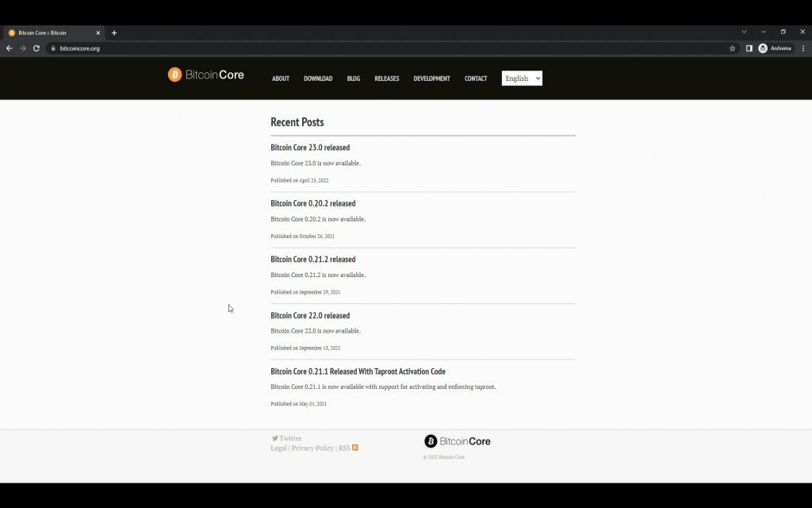Open the Bitcoin Core 0.21.2 released post
This screenshot has height=508, width=812.
coord(312,260)
